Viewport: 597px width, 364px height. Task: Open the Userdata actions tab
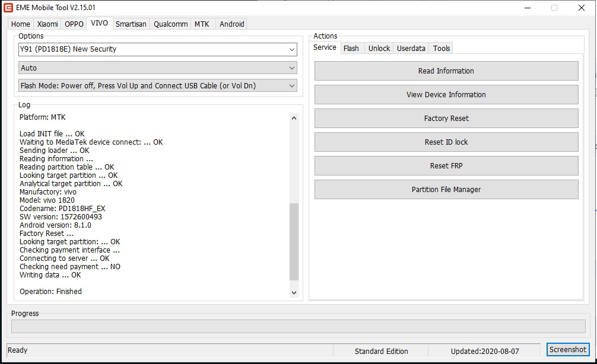[411, 48]
